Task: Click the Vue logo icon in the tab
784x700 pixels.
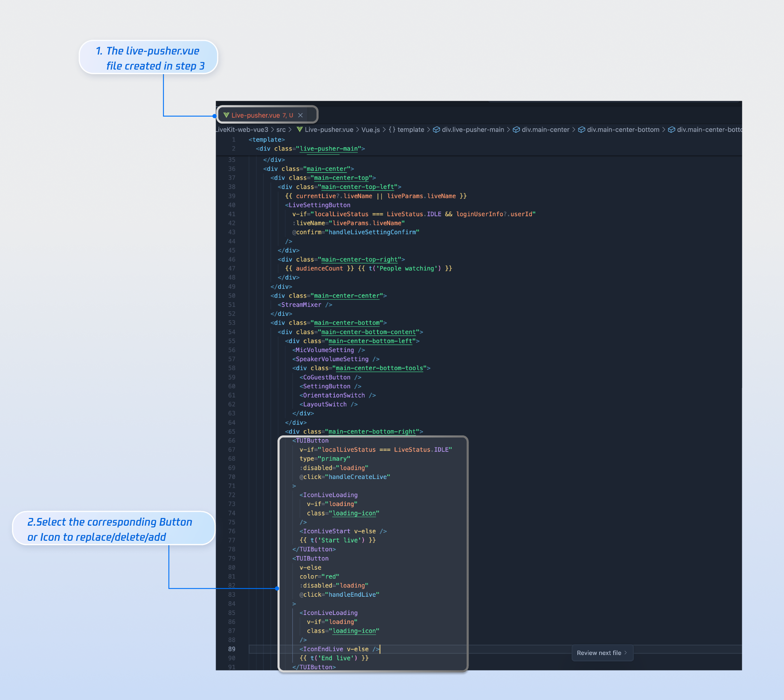Action: point(227,115)
